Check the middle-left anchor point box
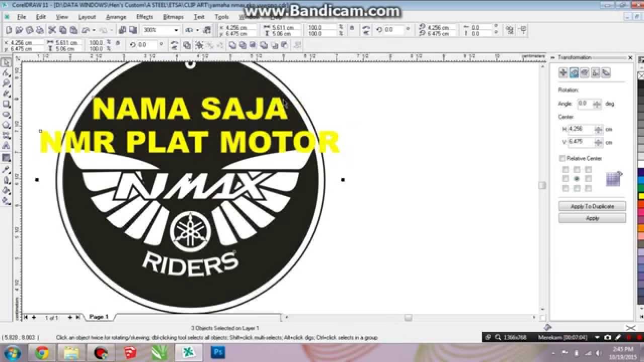644x362 pixels. (x=566, y=178)
